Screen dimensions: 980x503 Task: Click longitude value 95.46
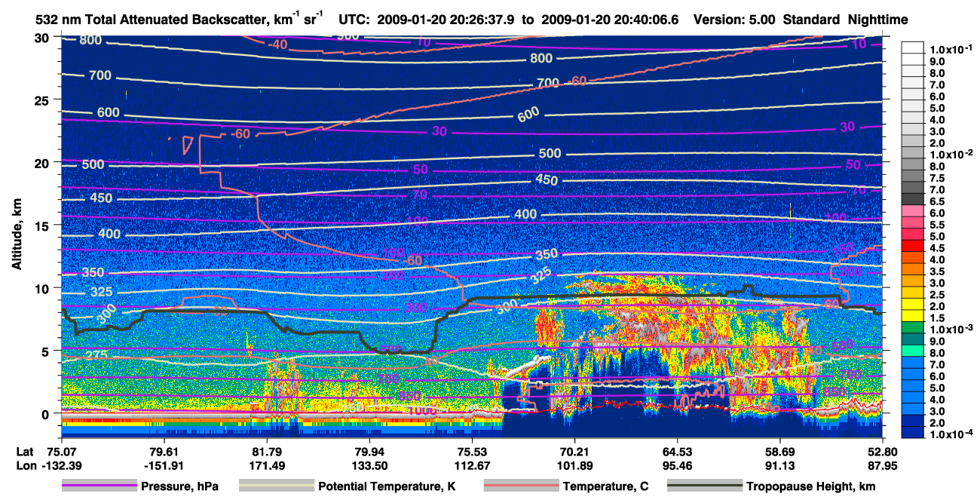678,465
